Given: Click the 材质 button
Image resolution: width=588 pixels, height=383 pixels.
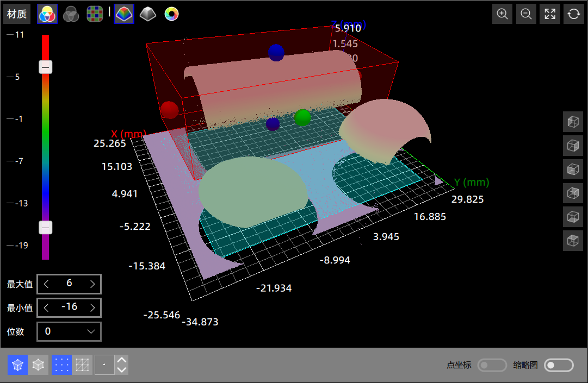Looking at the screenshot, I should [x=17, y=14].
